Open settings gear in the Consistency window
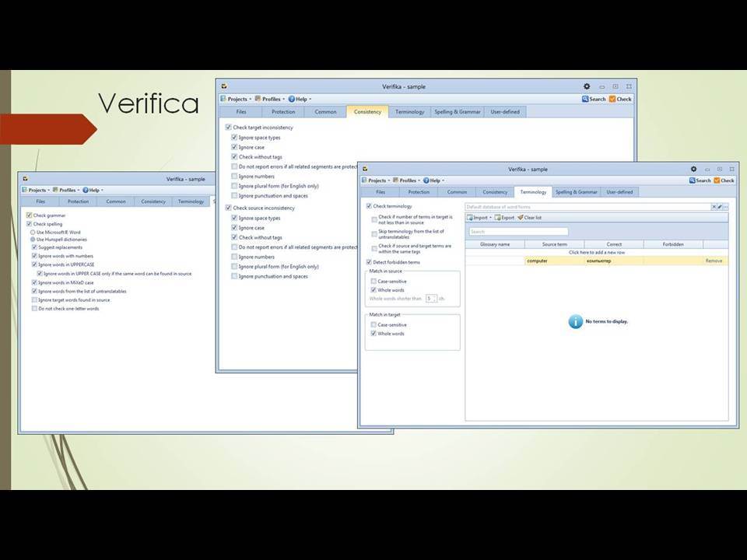 click(587, 86)
